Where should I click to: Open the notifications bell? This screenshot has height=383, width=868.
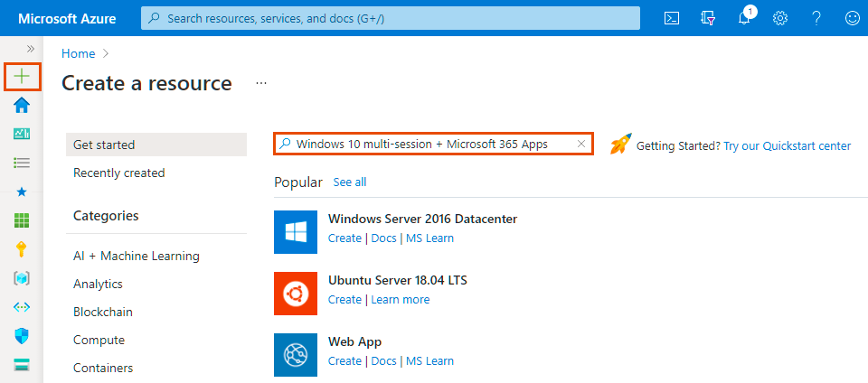[x=744, y=17]
